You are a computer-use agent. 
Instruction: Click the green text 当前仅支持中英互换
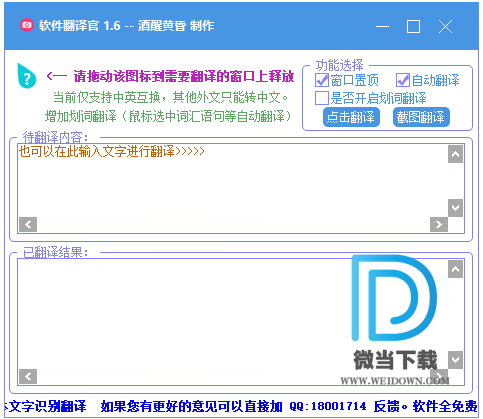pyautogui.click(x=106, y=97)
